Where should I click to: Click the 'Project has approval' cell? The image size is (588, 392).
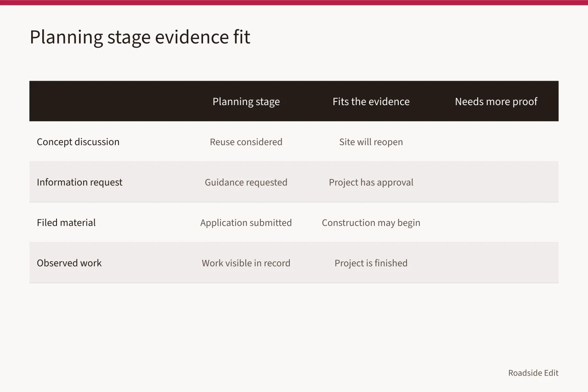371,182
